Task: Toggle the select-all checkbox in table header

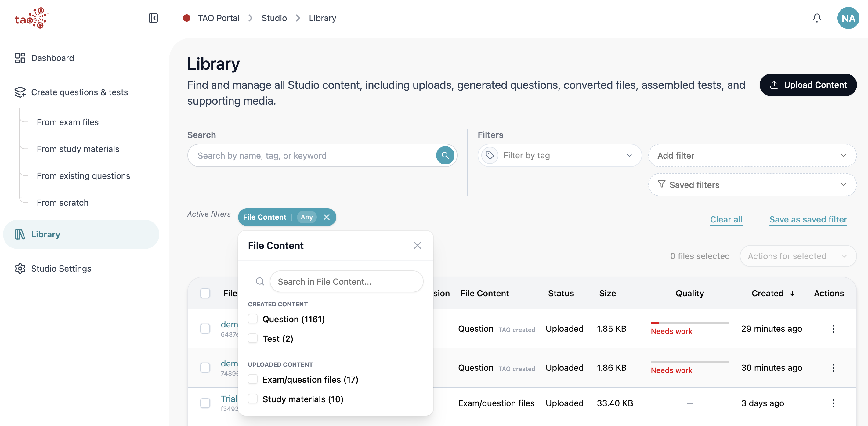Action: tap(205, 293)
